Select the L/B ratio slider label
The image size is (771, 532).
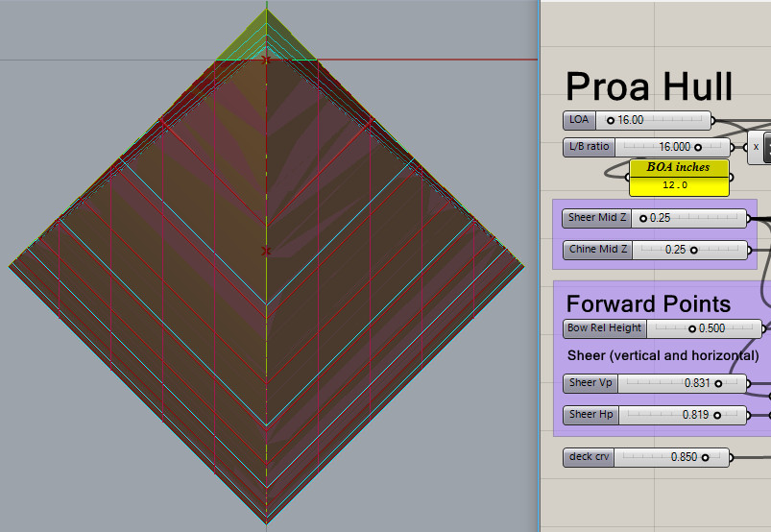[590, 147]
